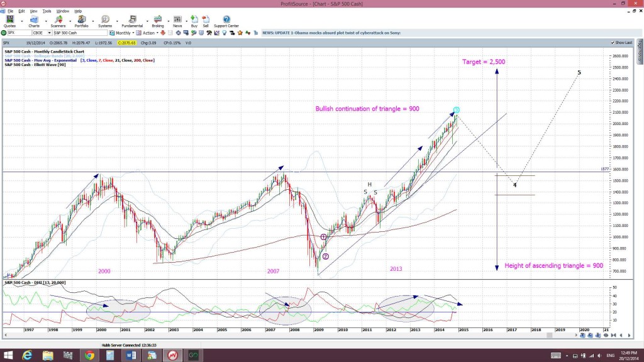Open the Fundamental data icon

click(132, 21)
